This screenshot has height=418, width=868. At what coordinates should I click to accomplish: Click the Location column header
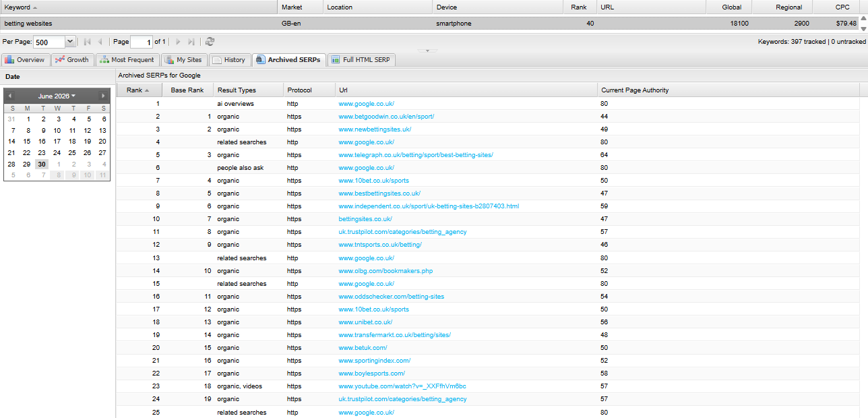[x=377, y=7]
